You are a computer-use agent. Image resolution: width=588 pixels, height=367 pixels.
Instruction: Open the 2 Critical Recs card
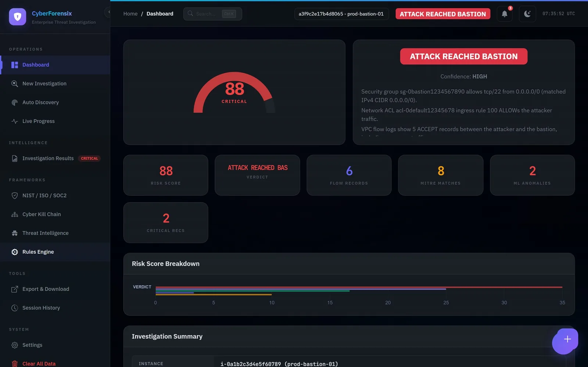pos(166,222)
